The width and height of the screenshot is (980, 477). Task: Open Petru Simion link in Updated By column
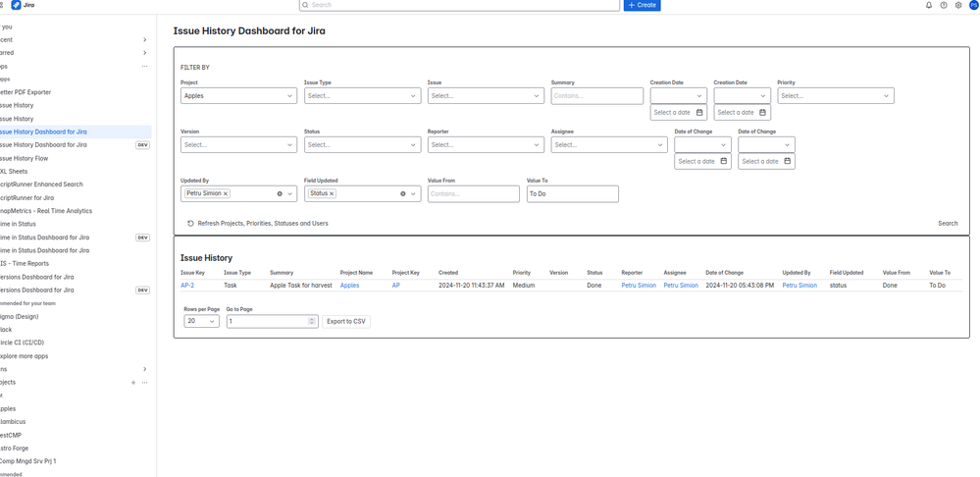pos(799,285)
